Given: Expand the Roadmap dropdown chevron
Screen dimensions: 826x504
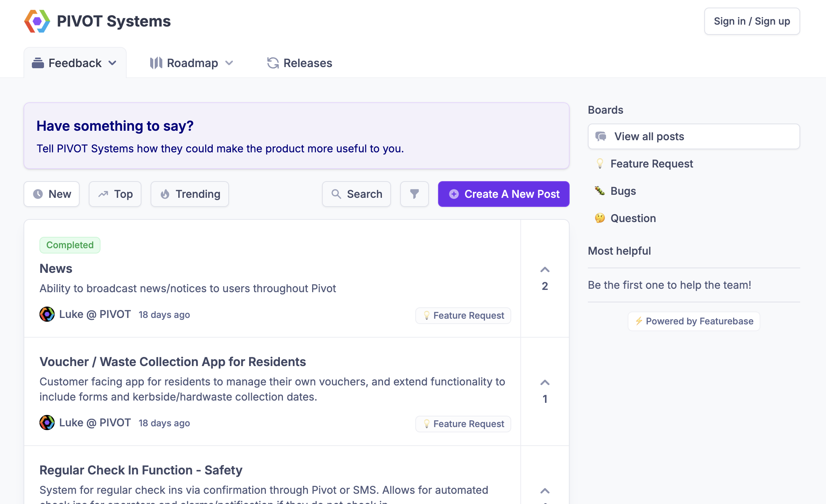Looking at the screenshot, I should coord(229,63).
